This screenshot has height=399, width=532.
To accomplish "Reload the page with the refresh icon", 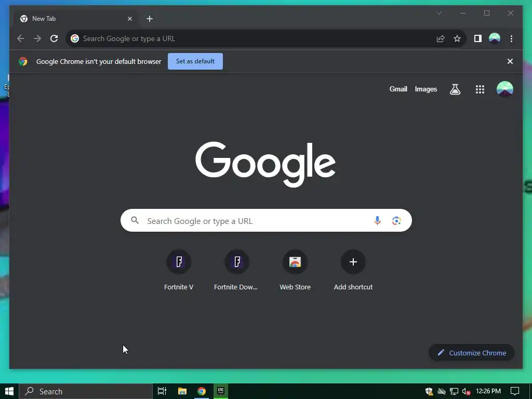I will (x=54, y=38).
